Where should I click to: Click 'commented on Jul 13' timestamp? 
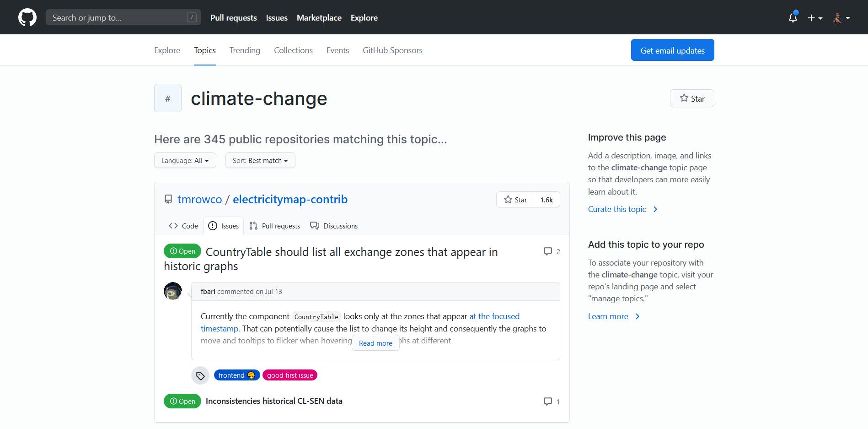pos(250,292)
